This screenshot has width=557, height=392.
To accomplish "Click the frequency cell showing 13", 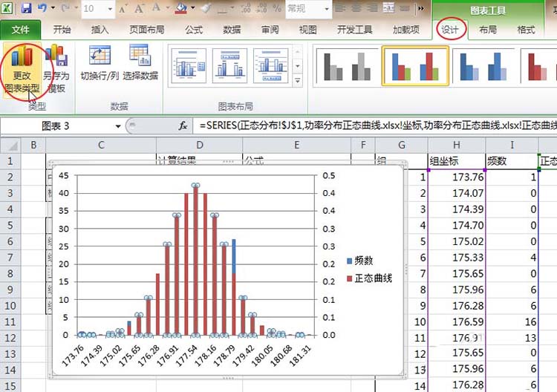I will 512,338.
